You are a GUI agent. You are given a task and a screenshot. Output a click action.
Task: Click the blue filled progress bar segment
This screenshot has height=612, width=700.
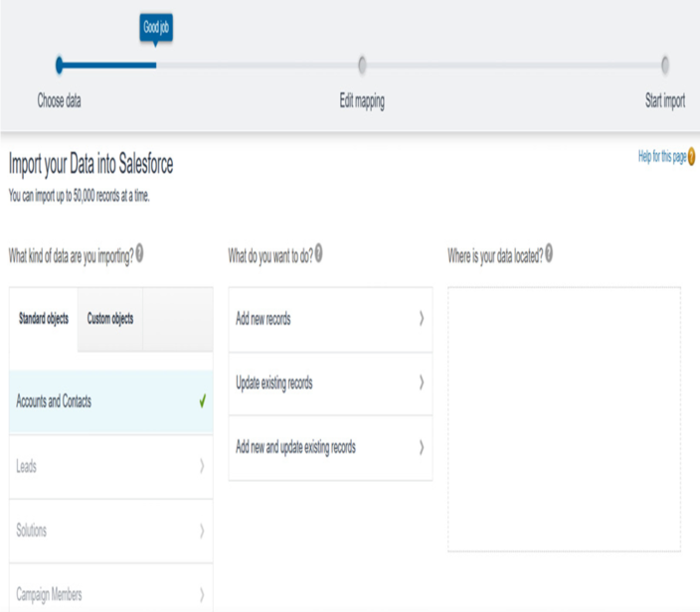click(x=109, y=66)
